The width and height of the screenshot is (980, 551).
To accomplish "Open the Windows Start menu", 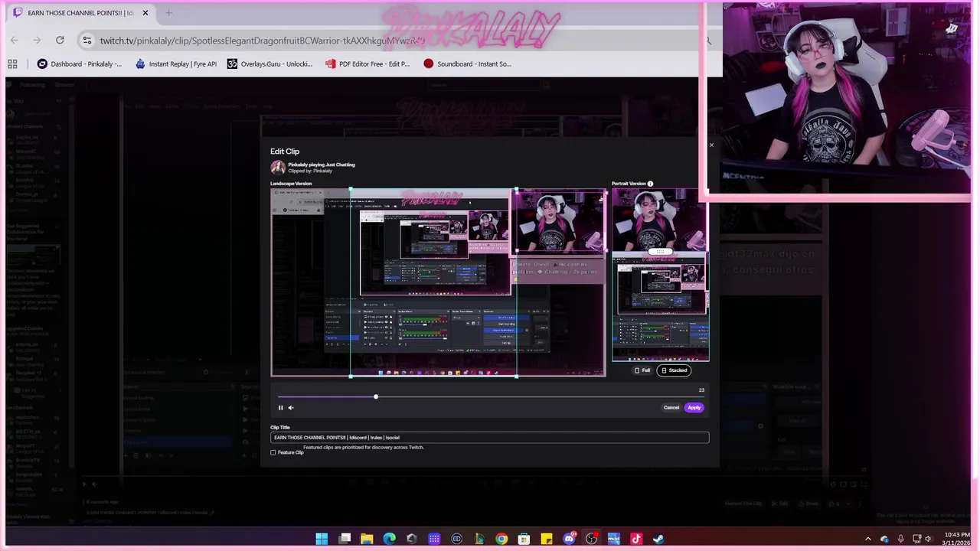I will 322,539.
